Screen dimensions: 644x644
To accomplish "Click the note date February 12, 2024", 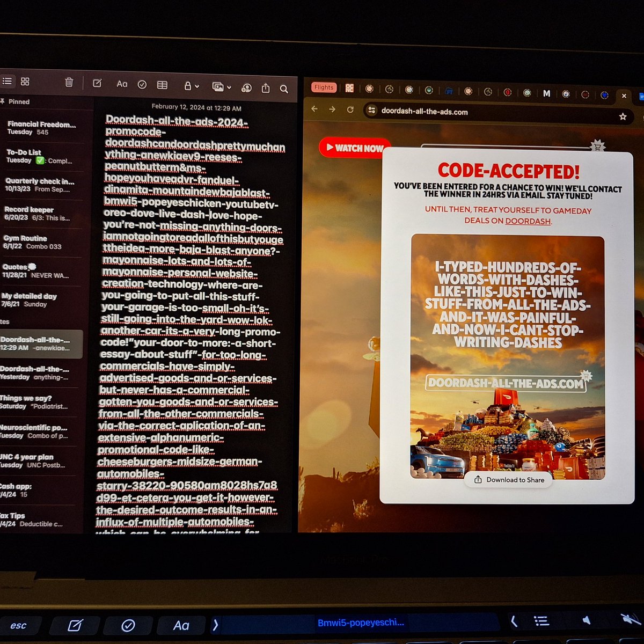I will (196, 107).
